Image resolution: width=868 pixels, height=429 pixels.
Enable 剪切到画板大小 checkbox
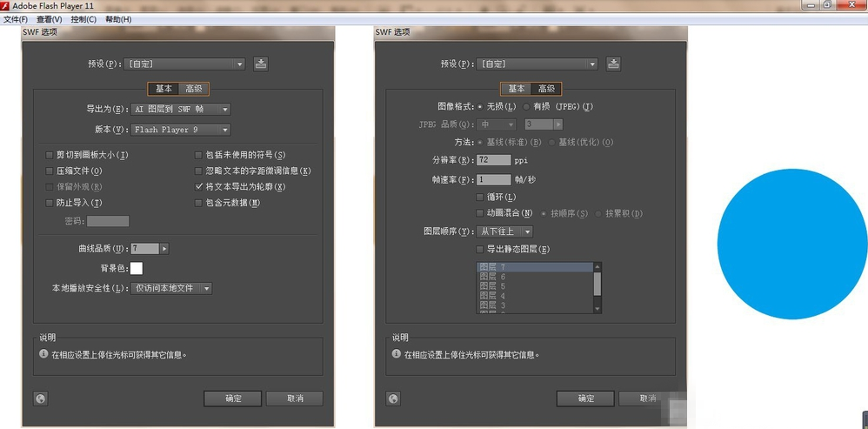tap(49, 155)
